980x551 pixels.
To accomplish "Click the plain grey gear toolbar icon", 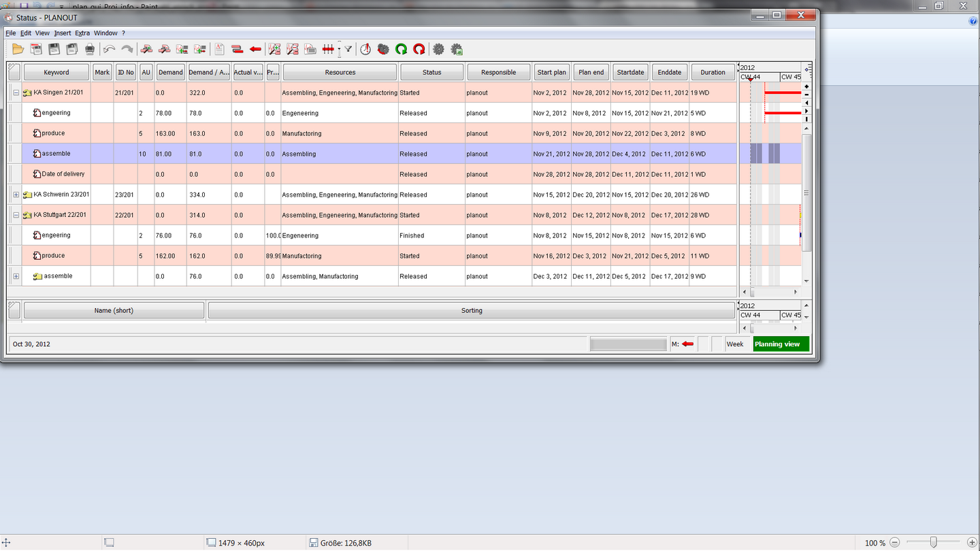I will click(438, 49).
